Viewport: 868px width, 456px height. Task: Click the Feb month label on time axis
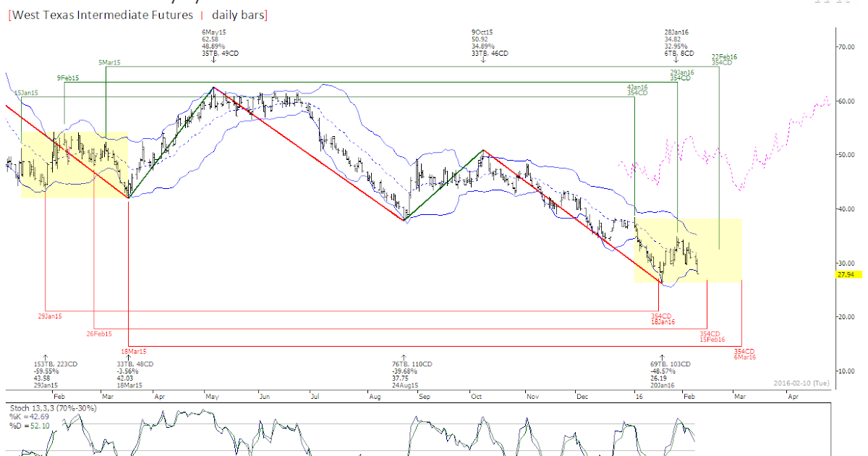click(59, 397)
